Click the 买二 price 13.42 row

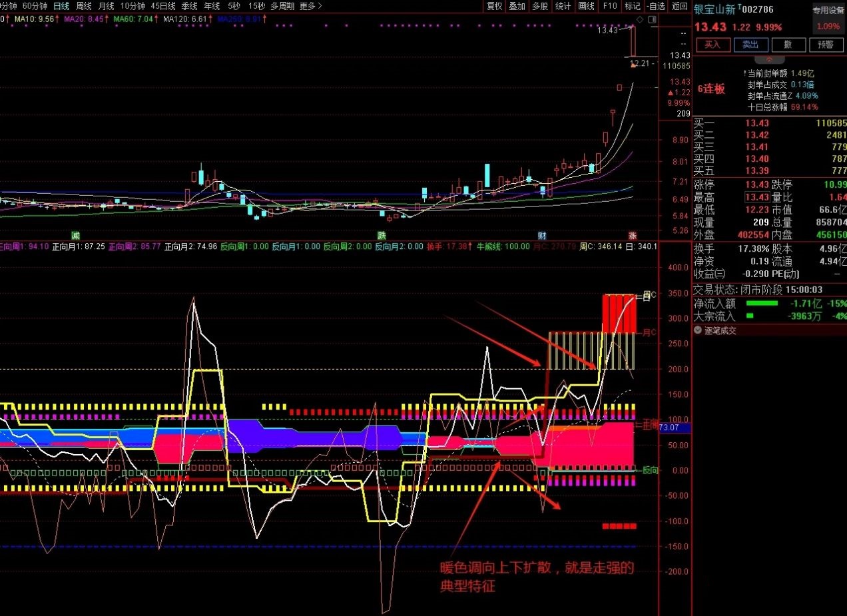click(769, 135)
